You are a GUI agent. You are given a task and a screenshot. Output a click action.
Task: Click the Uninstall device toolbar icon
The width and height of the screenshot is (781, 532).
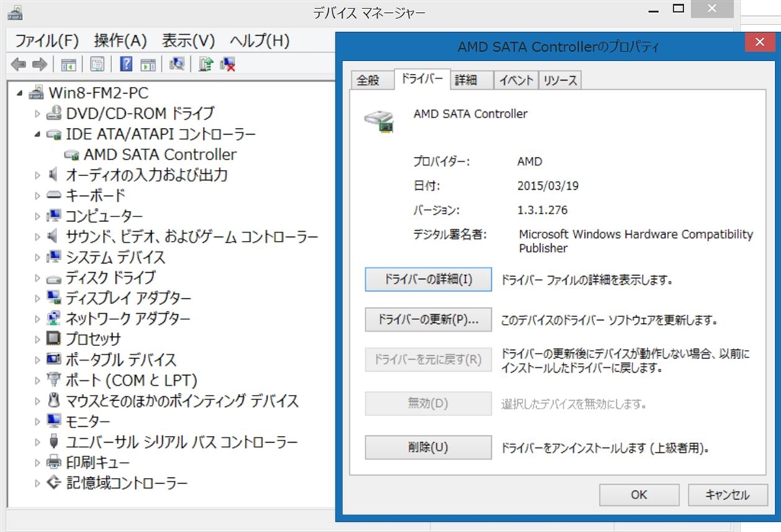pyautogui.click(x=227, y=64)
